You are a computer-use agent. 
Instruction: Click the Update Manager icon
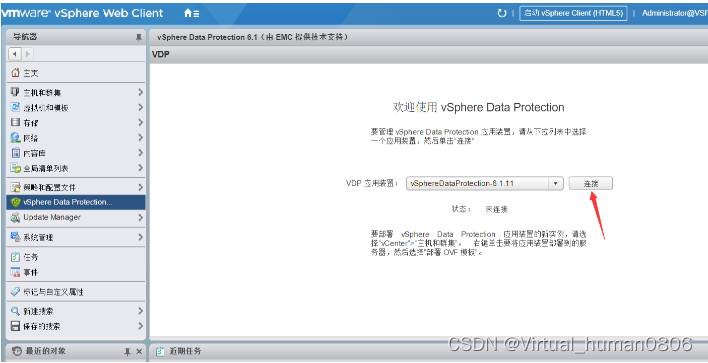click(x=16, y=217)
